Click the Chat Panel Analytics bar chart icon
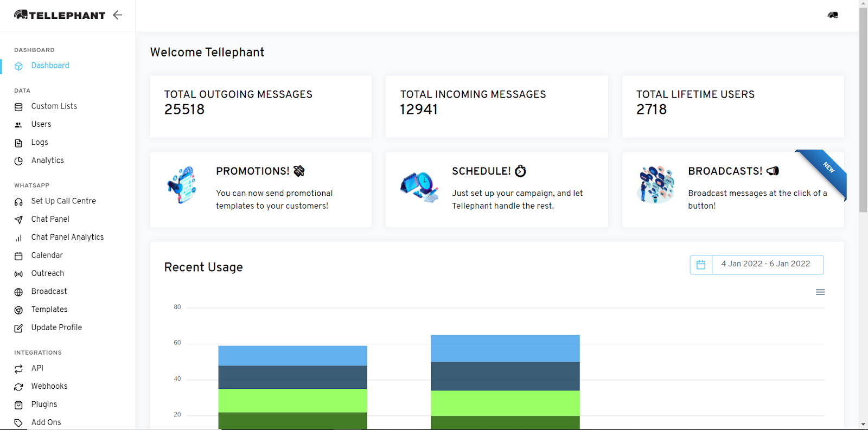This screenshot has height=430, width=868. point(18,238)
